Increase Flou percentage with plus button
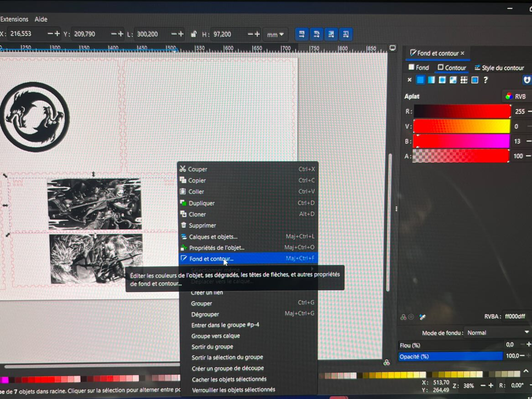The height and width of the screenshot is (399, 532). pos(528,344)
